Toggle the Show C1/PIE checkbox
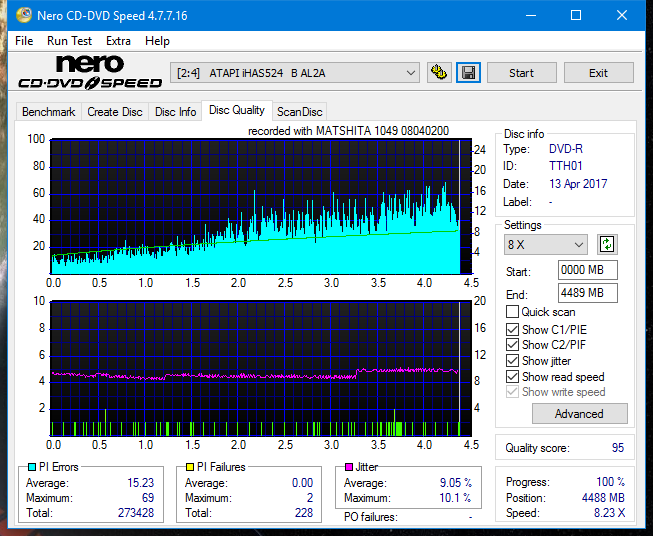 (512, 329)
